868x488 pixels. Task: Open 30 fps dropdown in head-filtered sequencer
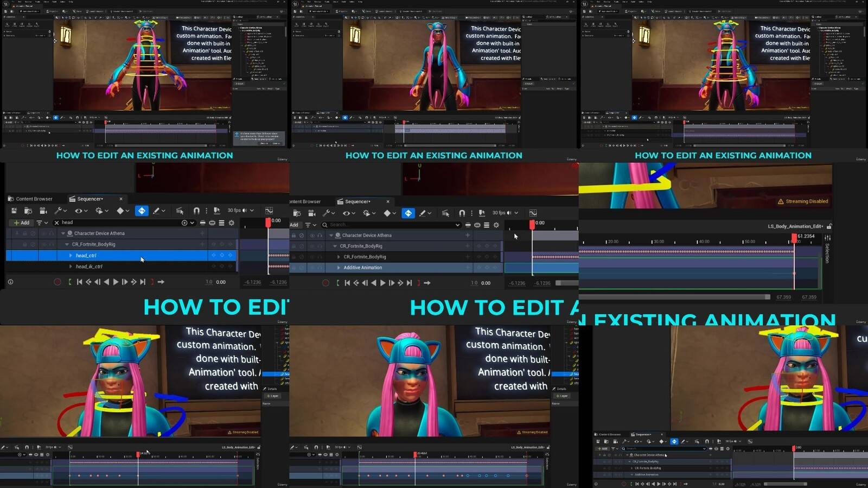click(x=240, y=211)
